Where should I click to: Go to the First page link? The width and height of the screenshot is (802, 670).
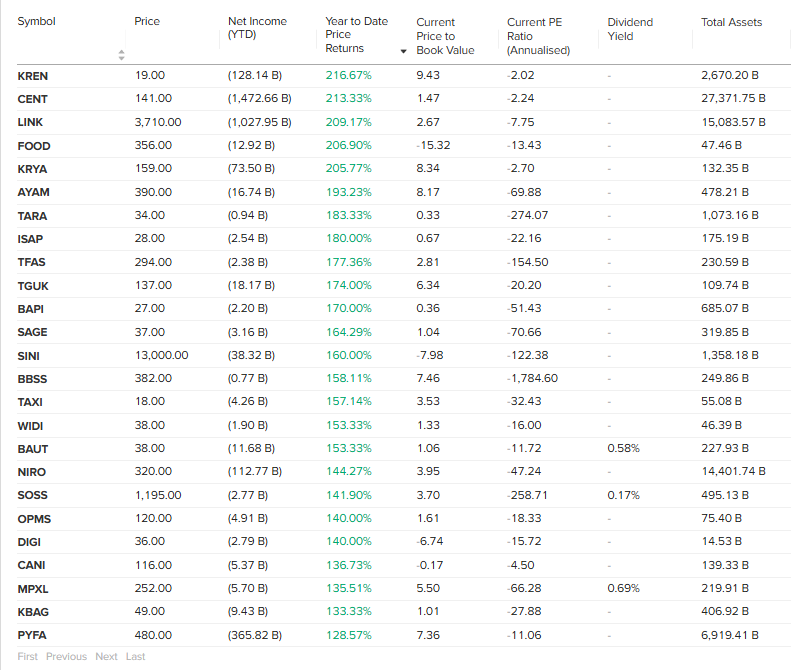tap(27, 656)
